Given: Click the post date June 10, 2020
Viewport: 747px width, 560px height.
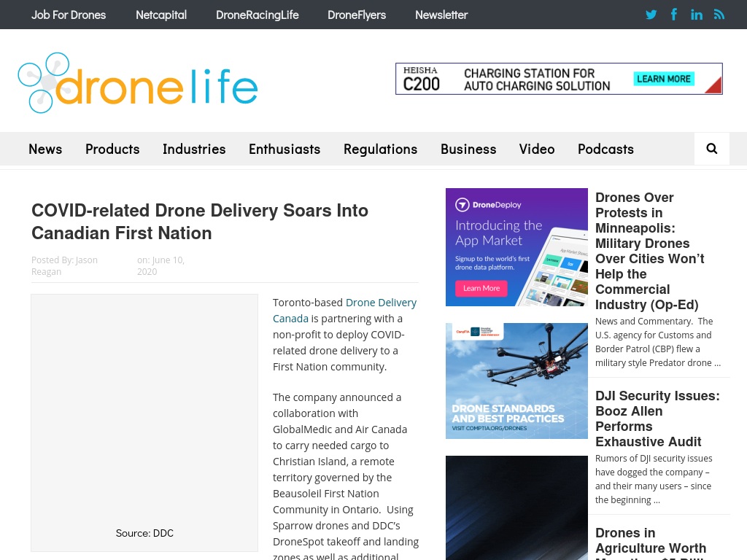Looking at the screenshot, I should pyautogui.click(x=160, y=265).
